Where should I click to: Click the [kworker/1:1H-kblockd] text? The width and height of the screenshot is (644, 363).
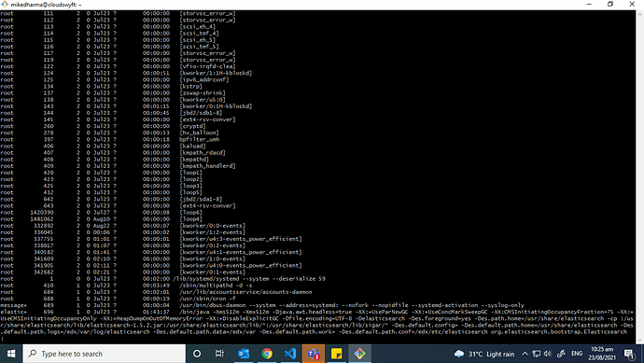pos(216,73)
